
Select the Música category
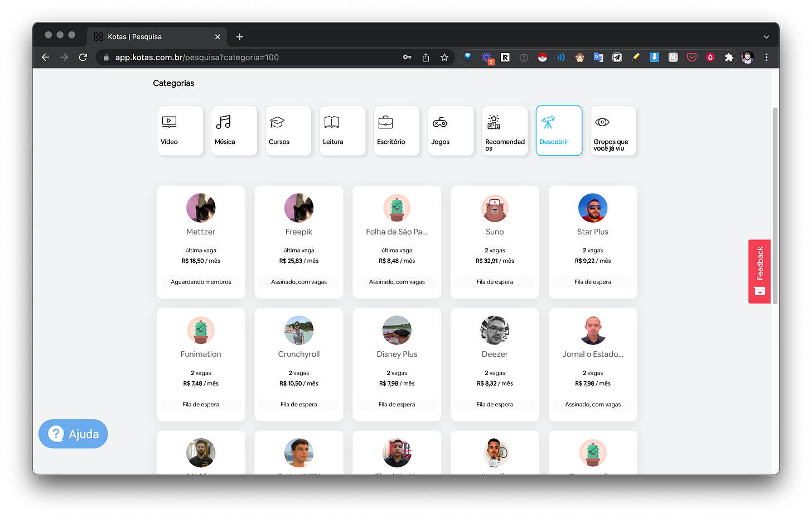click(234, 131)
